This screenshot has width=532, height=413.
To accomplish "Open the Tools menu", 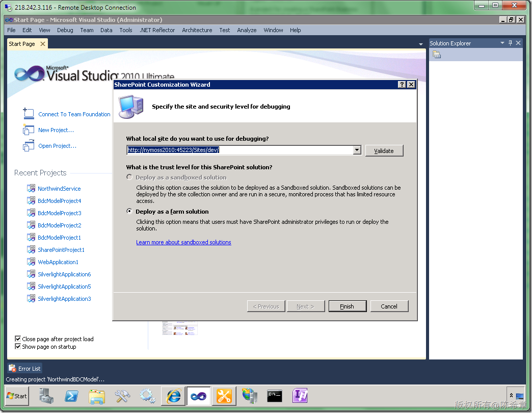I will pos(125,30).
